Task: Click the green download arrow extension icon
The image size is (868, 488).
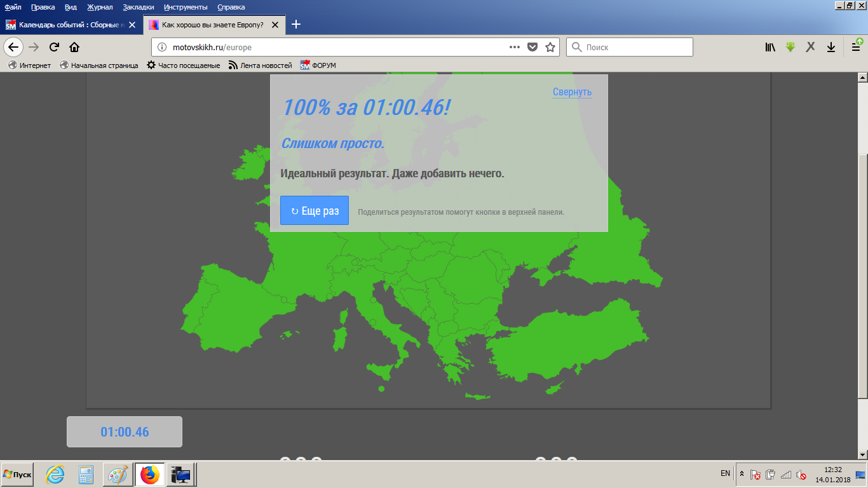Action: [x=790, y=47]
